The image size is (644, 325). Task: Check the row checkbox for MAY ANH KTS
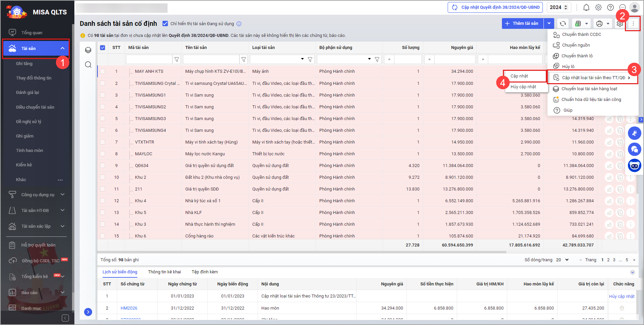pos(103,71)
